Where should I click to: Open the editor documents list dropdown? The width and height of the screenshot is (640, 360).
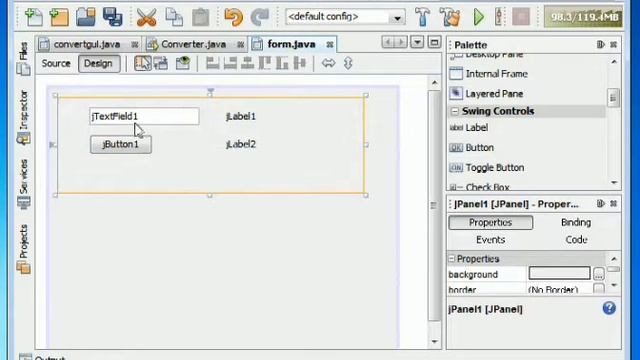(417, 42)
